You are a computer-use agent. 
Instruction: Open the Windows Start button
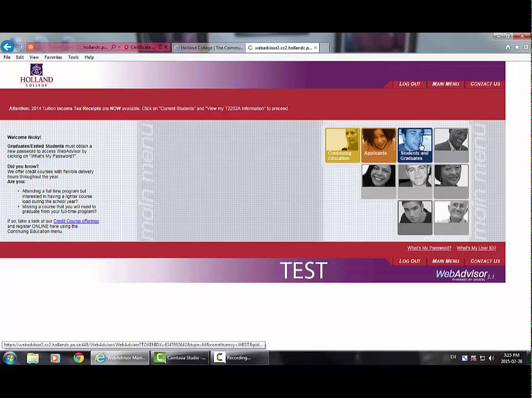9,358
